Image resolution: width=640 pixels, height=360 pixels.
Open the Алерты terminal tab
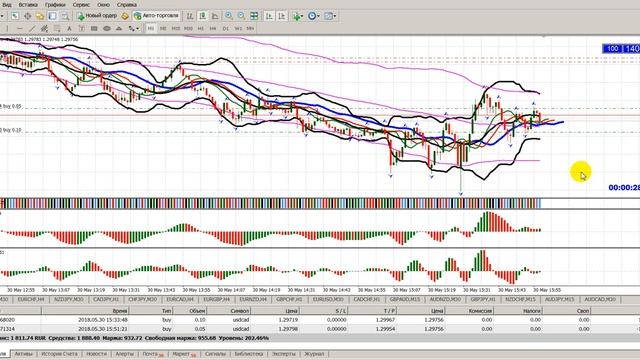pos(124,354)
